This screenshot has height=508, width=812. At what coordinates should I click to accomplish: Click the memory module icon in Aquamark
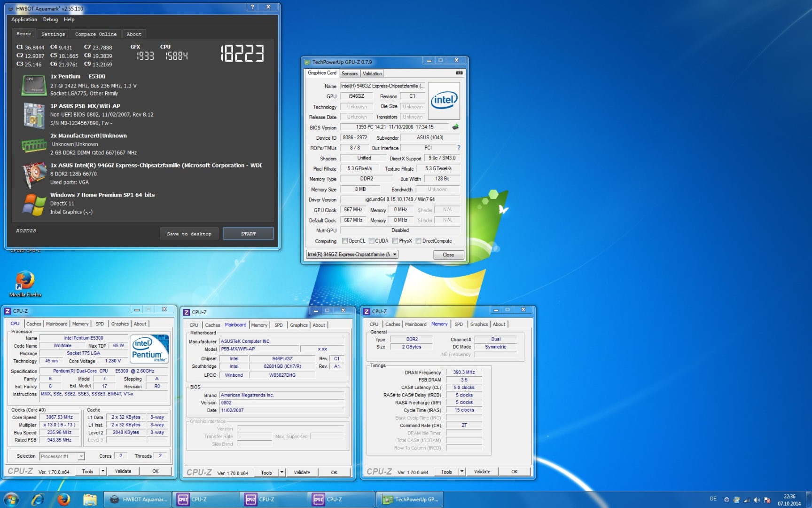coord(33,145)
